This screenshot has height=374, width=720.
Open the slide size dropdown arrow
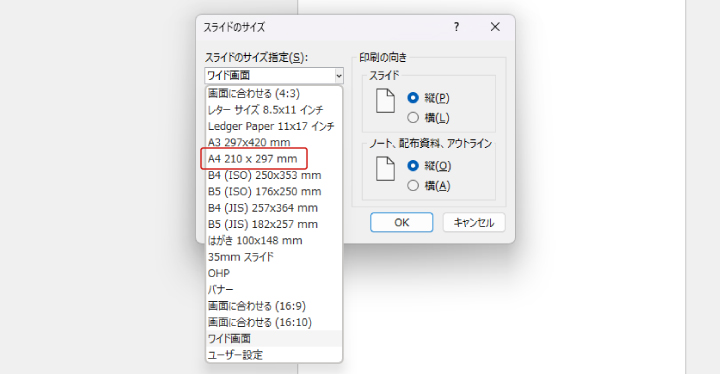tap(338, 75)
